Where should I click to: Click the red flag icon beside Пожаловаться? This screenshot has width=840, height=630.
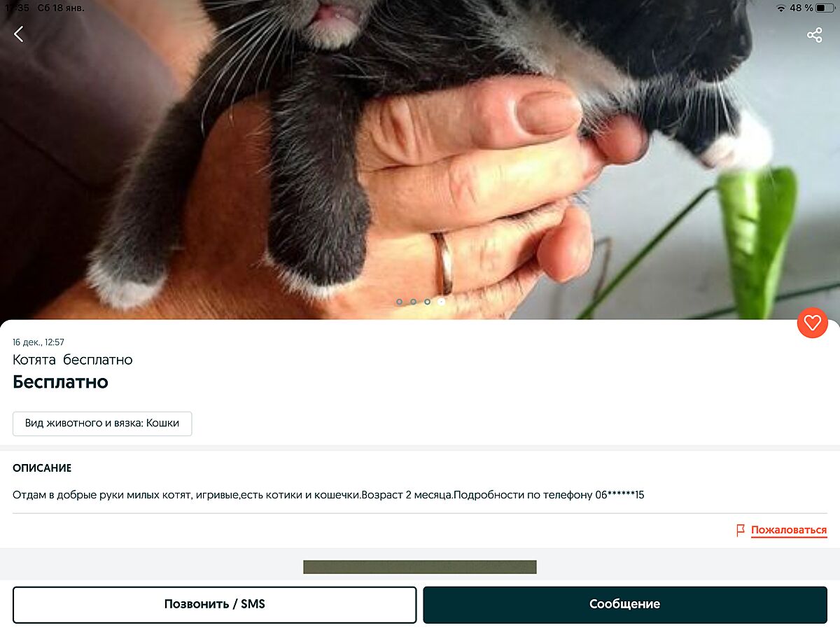tap(740, 531)
